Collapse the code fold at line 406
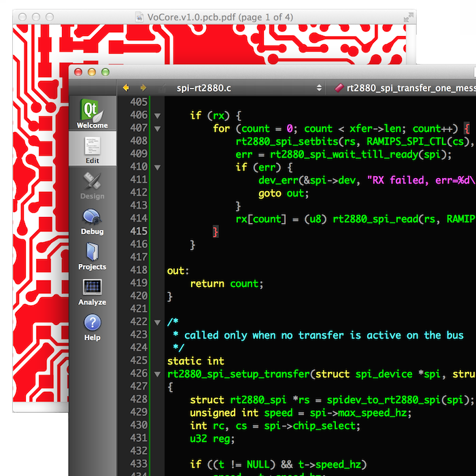476x476 pixels. 158,116
